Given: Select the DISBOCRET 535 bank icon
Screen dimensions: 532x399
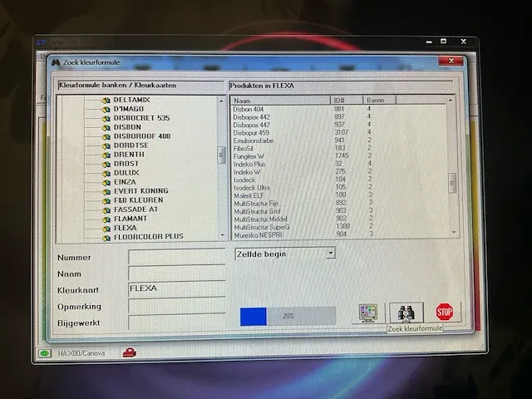Looking at the screenshot, I should click(x=106, y=118).
